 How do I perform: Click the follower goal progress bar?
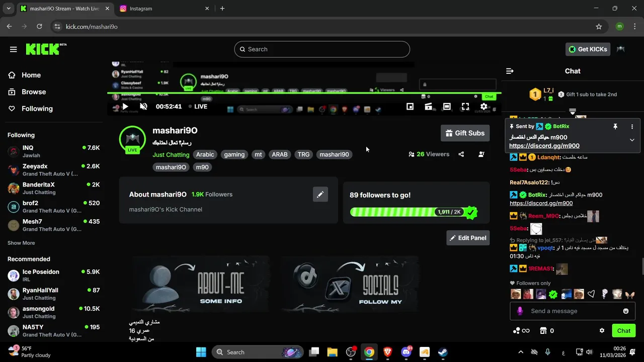(x=413, y=212)
